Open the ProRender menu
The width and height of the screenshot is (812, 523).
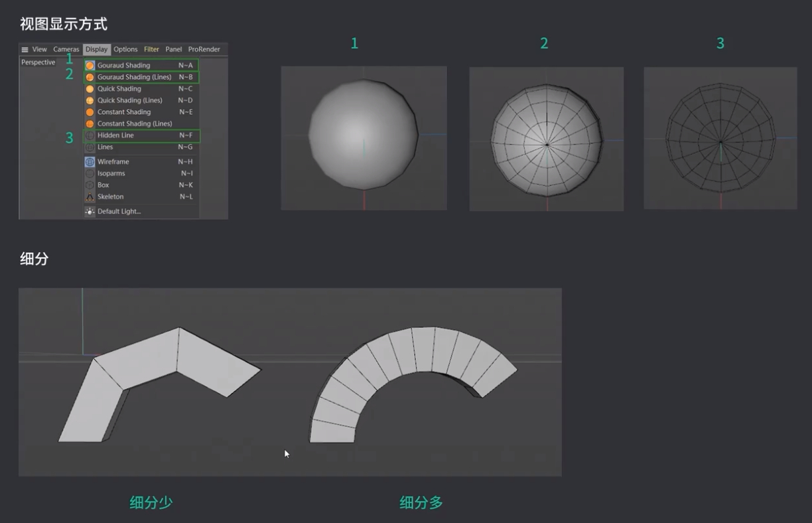point(204,50)
